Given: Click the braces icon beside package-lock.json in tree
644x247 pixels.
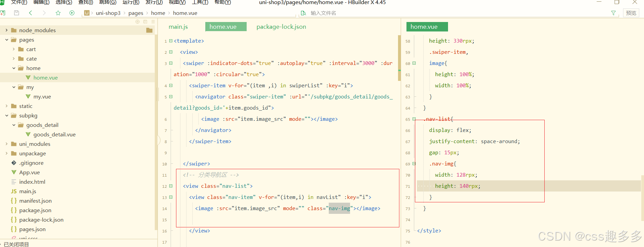Looking at the screenshot, I should [x=14, y=220].
